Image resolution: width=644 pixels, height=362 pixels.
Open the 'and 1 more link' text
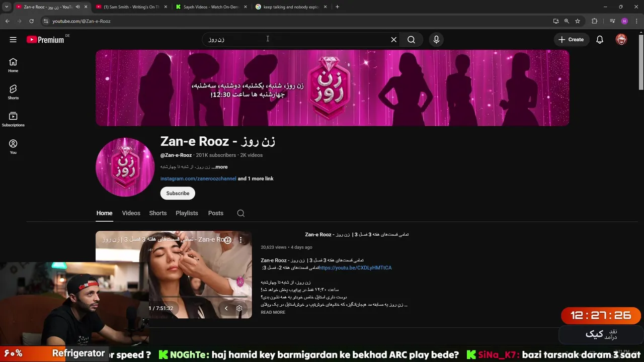coord(256,178)
